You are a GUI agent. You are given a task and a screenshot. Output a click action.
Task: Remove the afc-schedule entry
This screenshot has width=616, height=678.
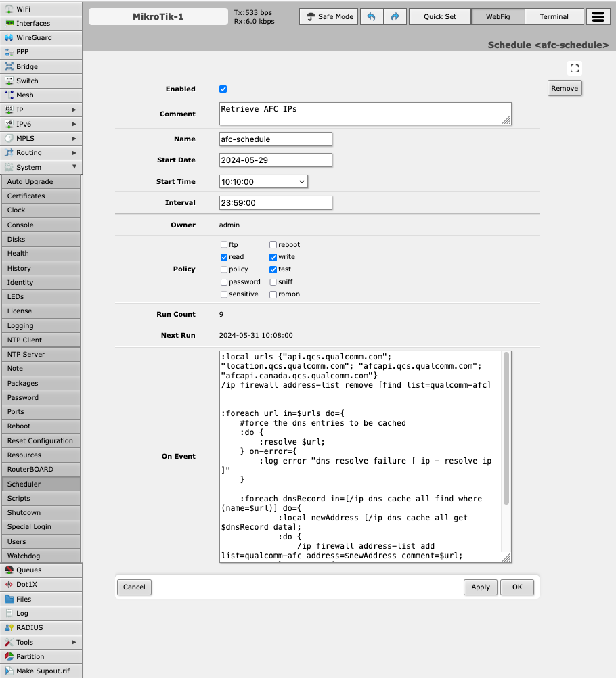click(565, 88)
